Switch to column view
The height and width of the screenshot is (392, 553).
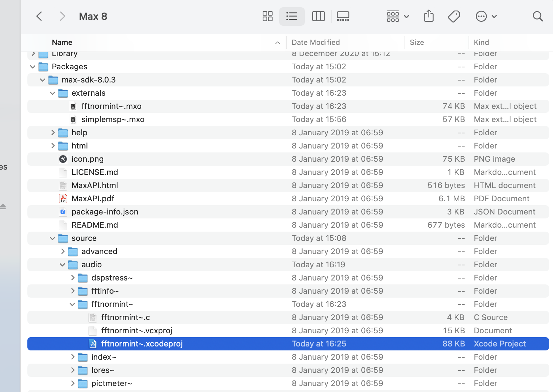tap(318, 16)
